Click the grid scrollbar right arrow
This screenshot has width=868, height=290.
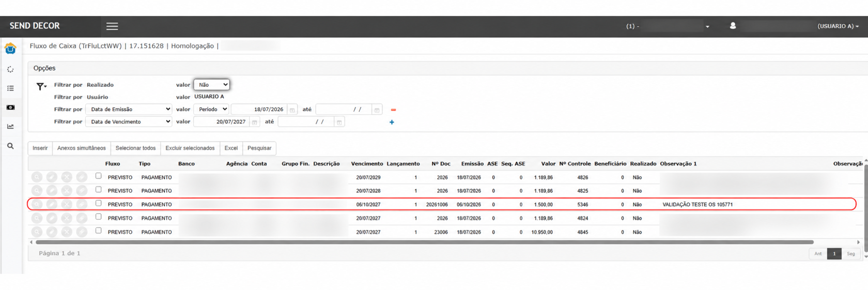pos(858,242)
